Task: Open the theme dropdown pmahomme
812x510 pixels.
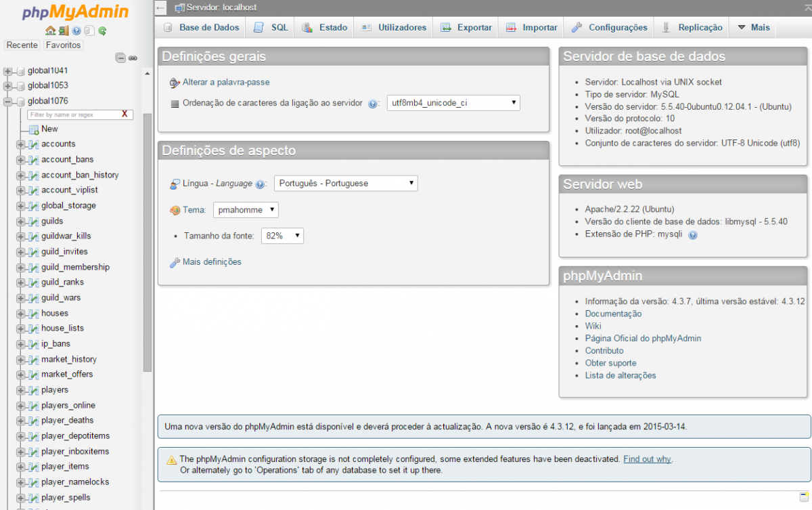Action: pos(246,210)
